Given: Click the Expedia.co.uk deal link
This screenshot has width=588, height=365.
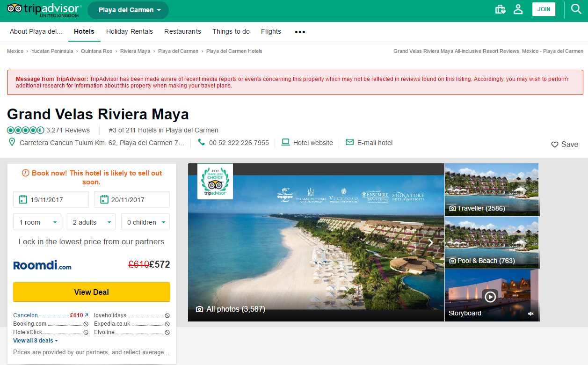Looking at the screenshot, I should tap(112, 324).
